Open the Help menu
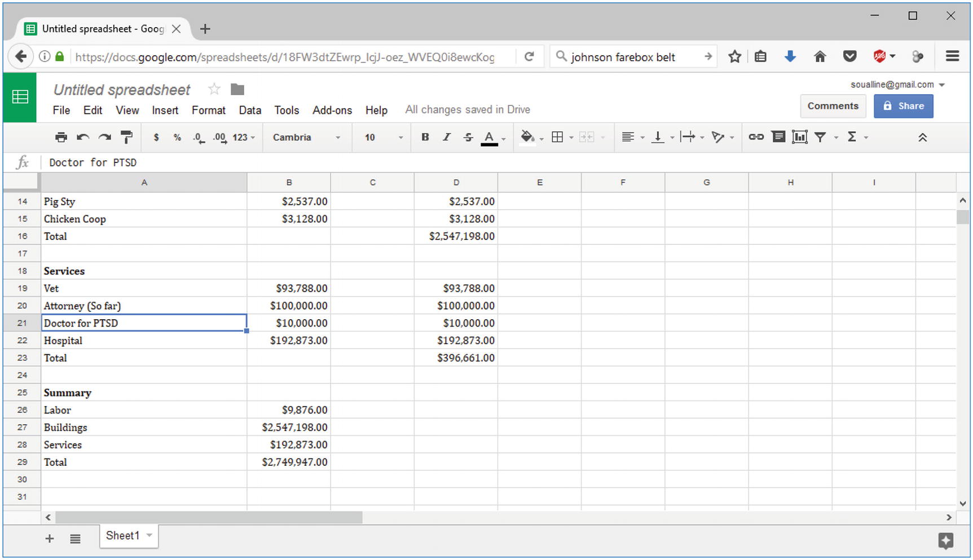Image resolution: width=973 pixels, height=560 pixels. (x=376, y=110)
